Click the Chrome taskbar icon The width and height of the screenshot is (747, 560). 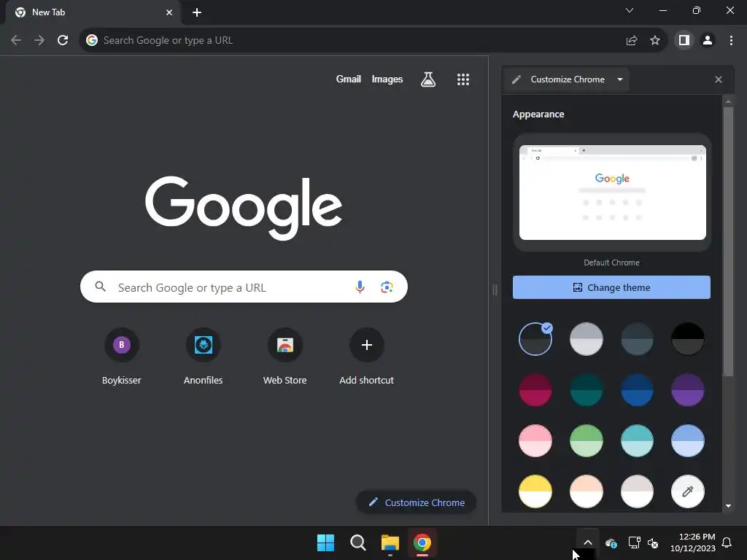click(x=422, y=542)
